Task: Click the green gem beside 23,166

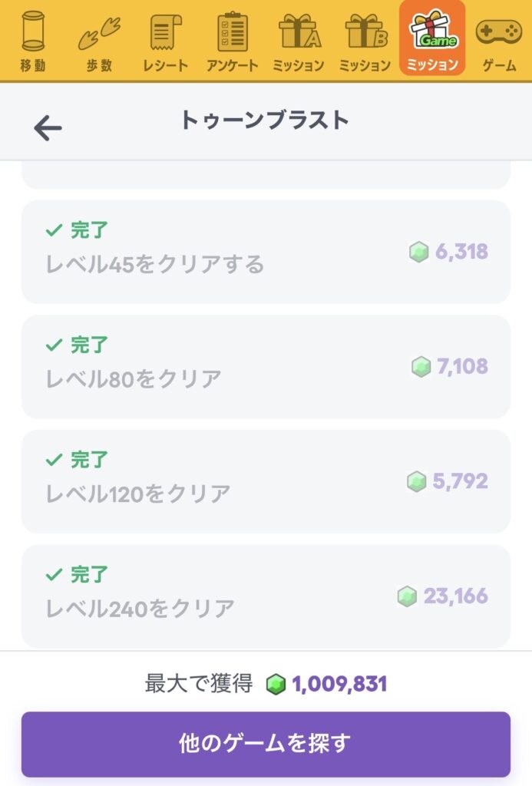Action: pos(407,596)
